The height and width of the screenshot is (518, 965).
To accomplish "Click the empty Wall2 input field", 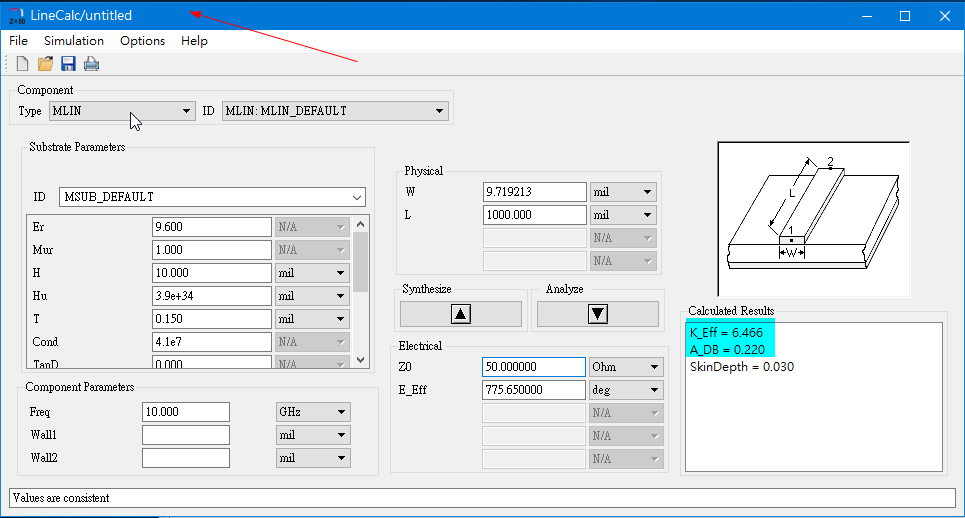I will click(186, 458).
